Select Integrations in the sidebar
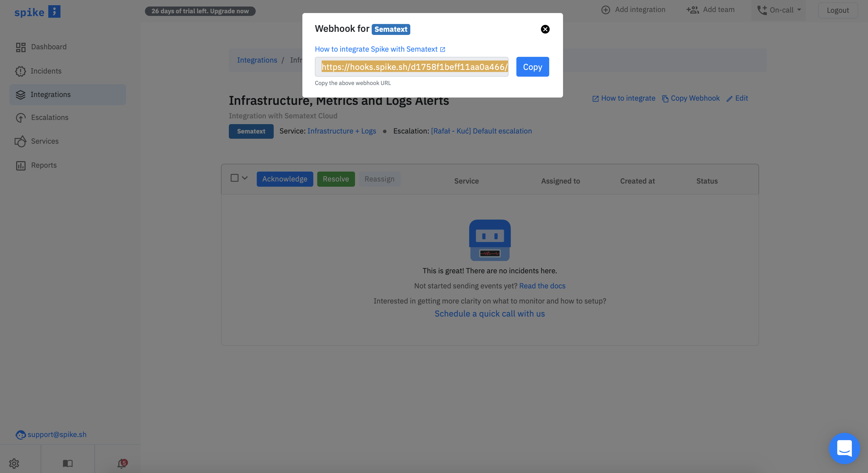Screen dimensions: 868x473 (x=68, y=95)
